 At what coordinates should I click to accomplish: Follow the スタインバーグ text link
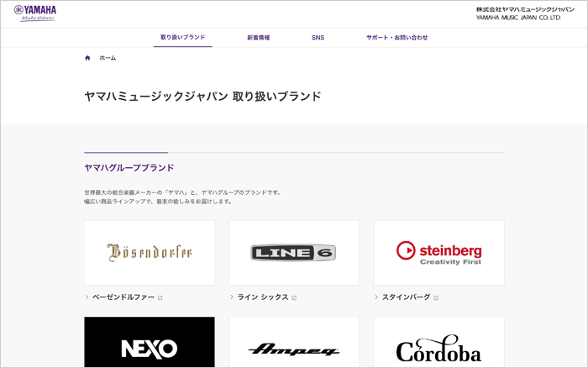pos(406,297)
